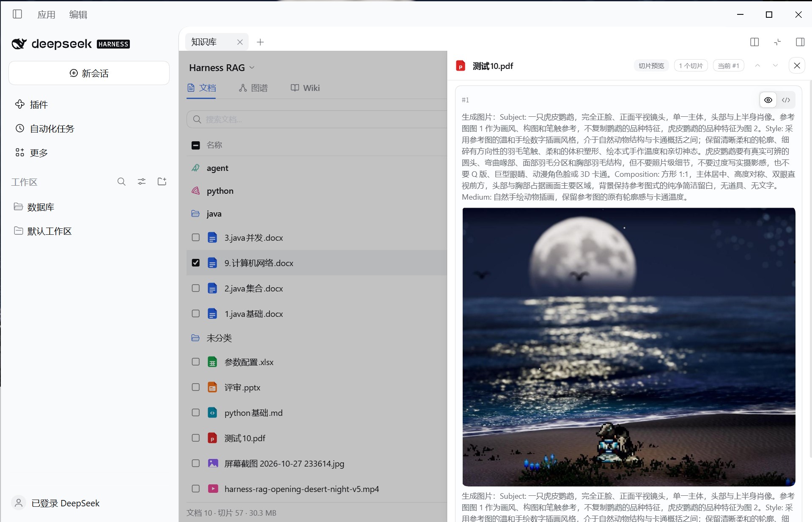Click the 当前 #1 button
This screenshot has width=812, height=522.
tap(728, 66)
